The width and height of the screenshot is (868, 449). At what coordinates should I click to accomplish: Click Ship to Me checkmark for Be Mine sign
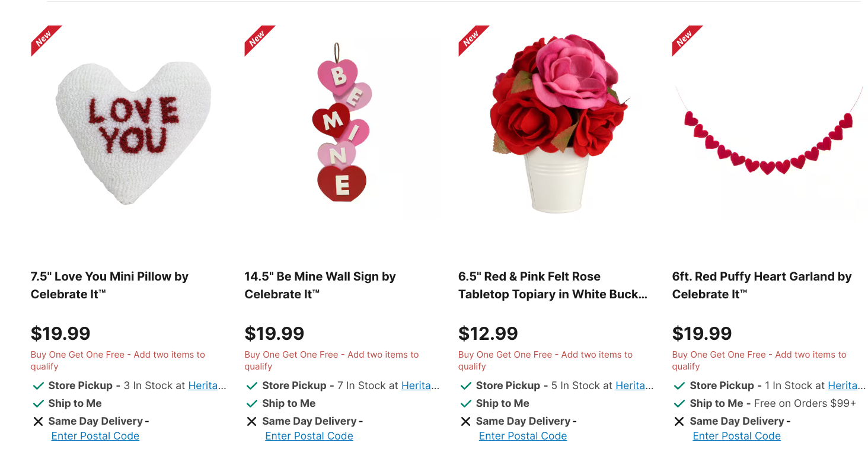(252, 403)
